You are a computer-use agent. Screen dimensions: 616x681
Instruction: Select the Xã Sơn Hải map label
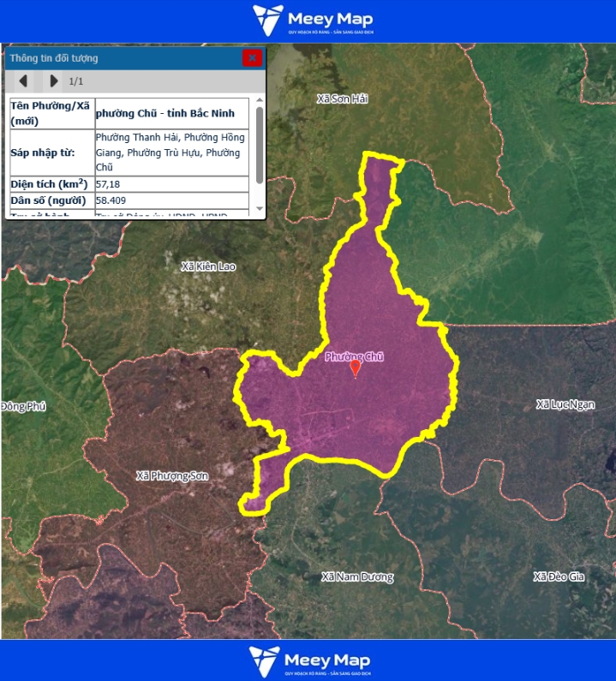(x=342, y=99)
